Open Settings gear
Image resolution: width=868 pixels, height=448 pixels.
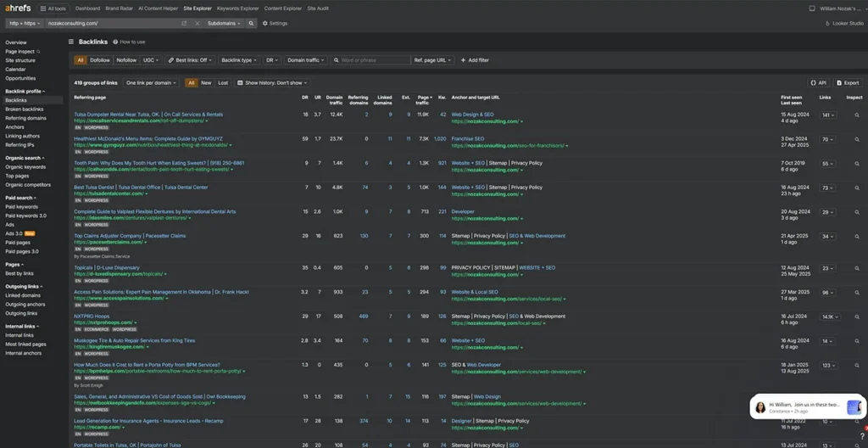(x=275, y=23)
